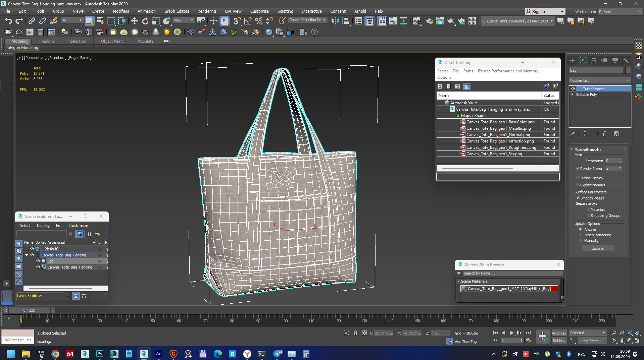Open the Rendering menu

(206, 11)
